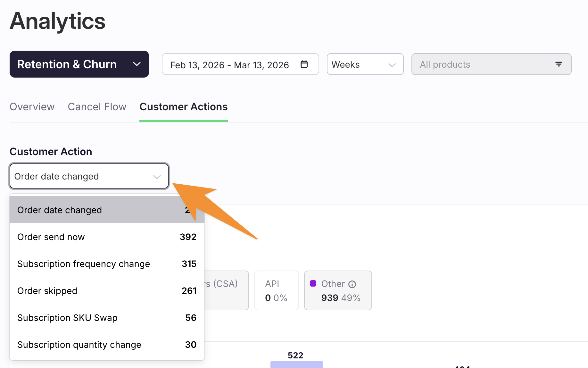Image resolution: width=588 pixels, height=368 pixels.
Task: Click the chevron in Retention & Churn button
Action: [x=137, y=64]
